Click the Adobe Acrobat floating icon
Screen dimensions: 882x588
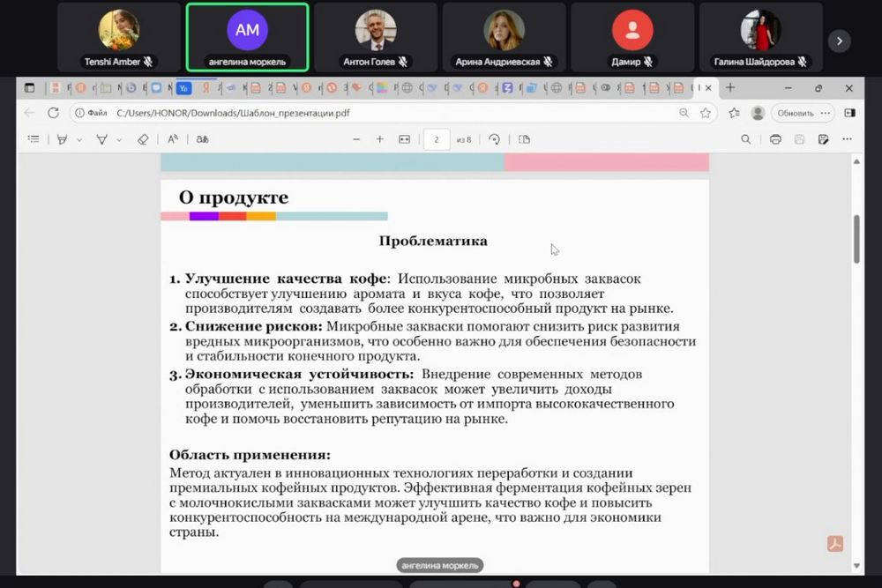834,543
